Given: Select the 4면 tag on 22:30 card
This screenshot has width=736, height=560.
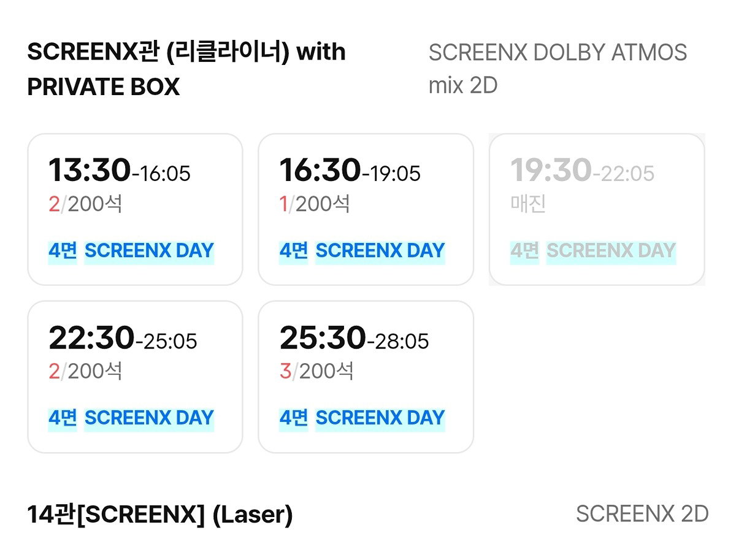Looking at the screenshot, I should pyautogui.click(x=63, y=418).
